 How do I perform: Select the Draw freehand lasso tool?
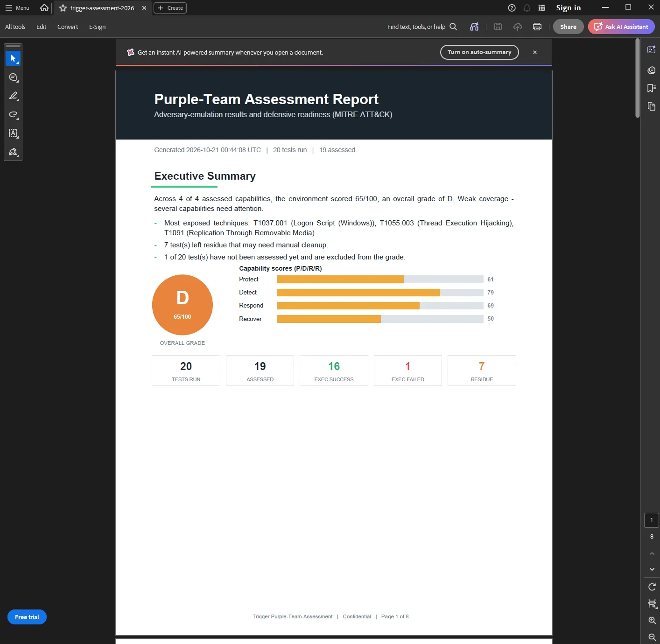point(13,115)
